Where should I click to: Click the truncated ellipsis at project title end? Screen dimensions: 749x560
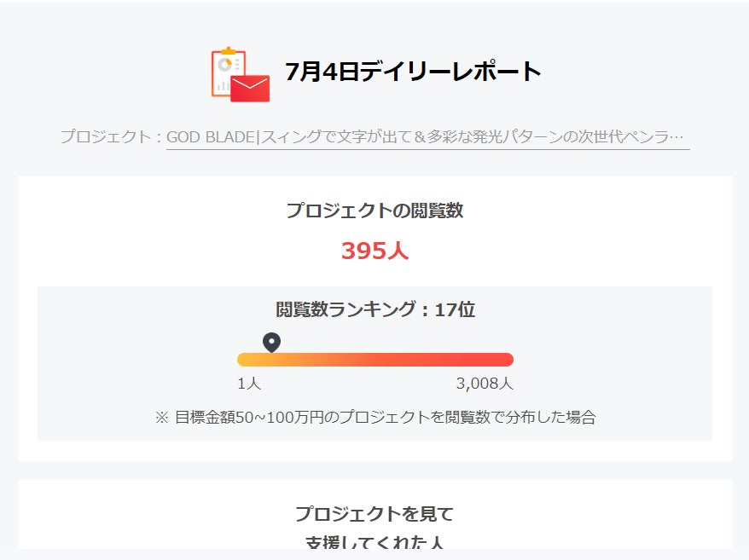coord(676,137)
